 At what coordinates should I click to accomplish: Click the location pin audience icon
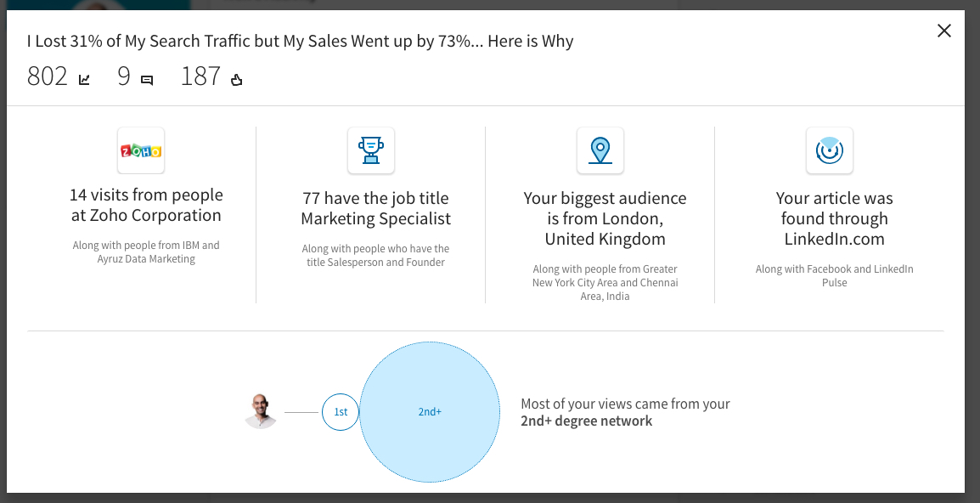tap(600, 151)
